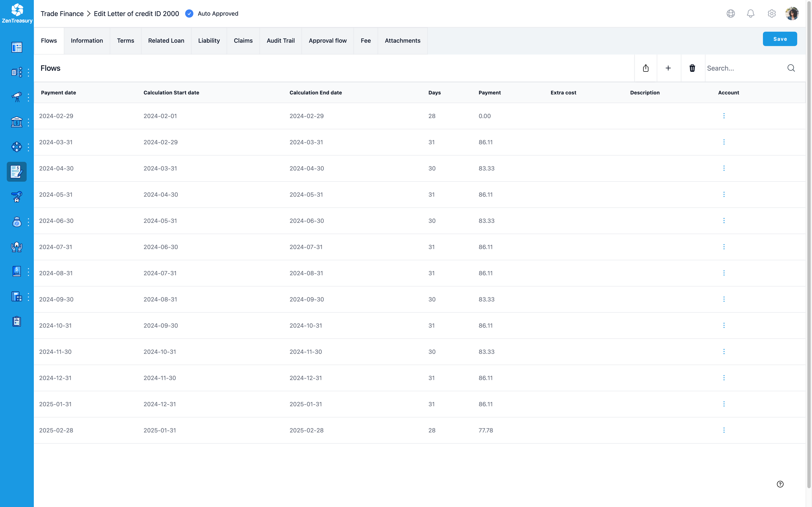Image resolution: width=812 pixels, height=507 pixels.
Task: Click the trash delete icon
Action: (x=692, y=68)
